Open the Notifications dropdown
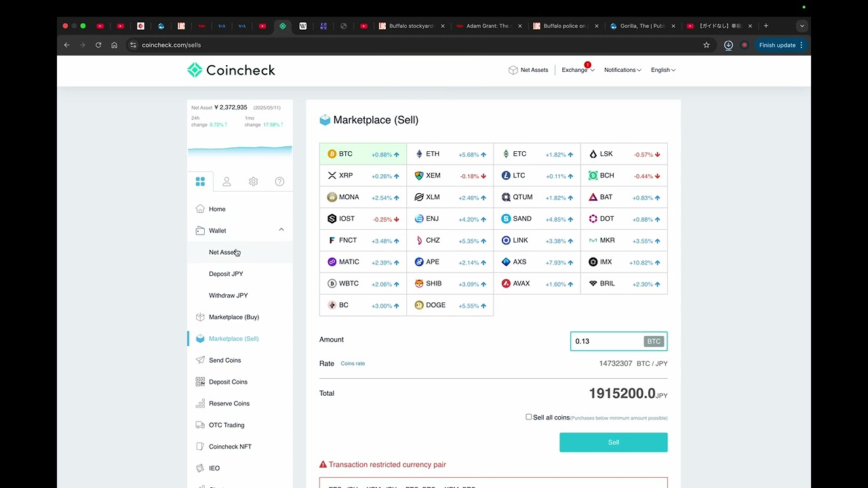 click(623, 70)
